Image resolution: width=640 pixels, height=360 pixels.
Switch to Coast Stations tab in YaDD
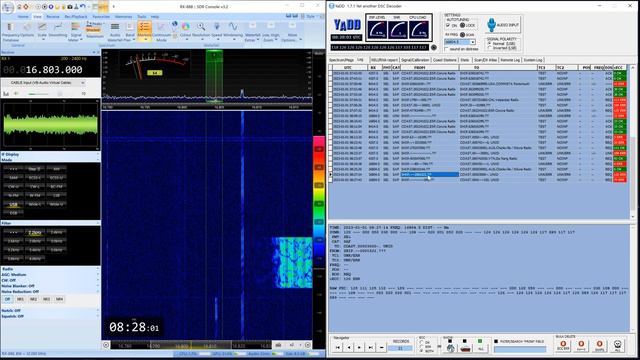444,60
